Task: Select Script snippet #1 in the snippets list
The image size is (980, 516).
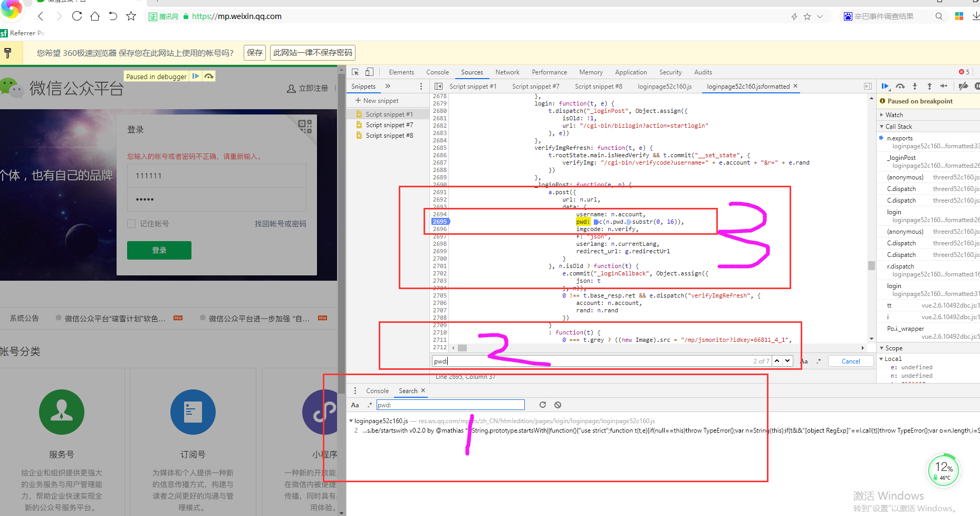Action: tap(389, 114)
